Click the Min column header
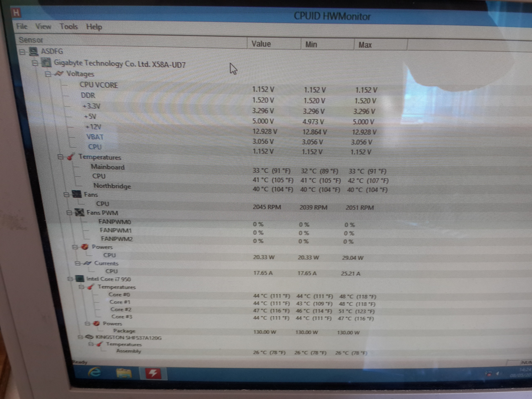Screen dimensions: 532x399 point(327,44)
